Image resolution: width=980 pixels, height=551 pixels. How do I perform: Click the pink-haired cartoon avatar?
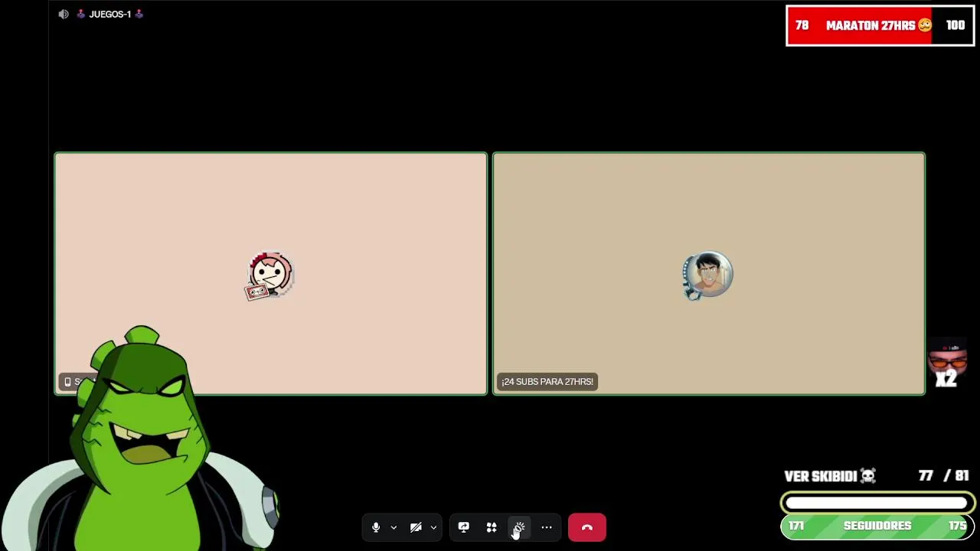point(269,275)
